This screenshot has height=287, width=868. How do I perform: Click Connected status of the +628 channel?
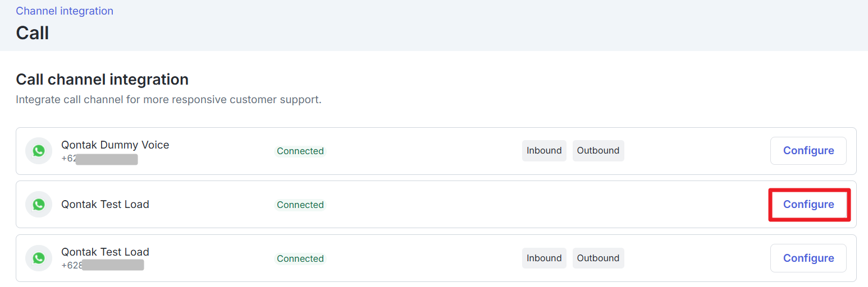click(x=300, y=259)
